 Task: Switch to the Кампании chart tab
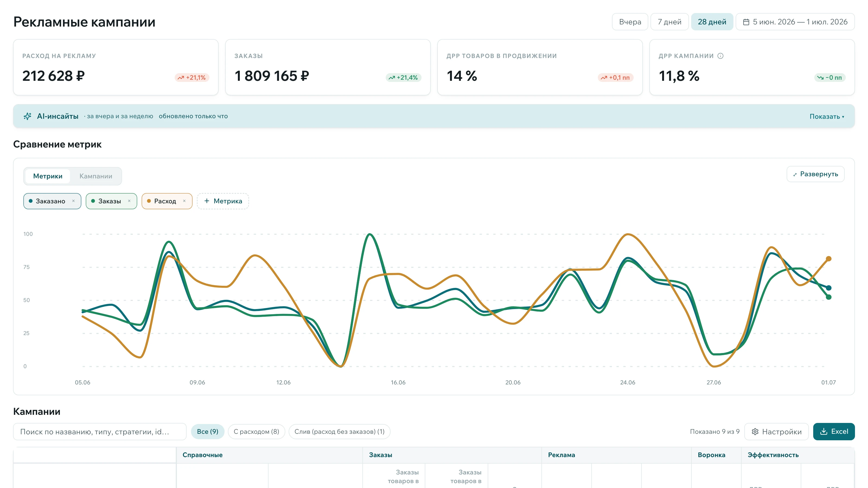(96, 176)
